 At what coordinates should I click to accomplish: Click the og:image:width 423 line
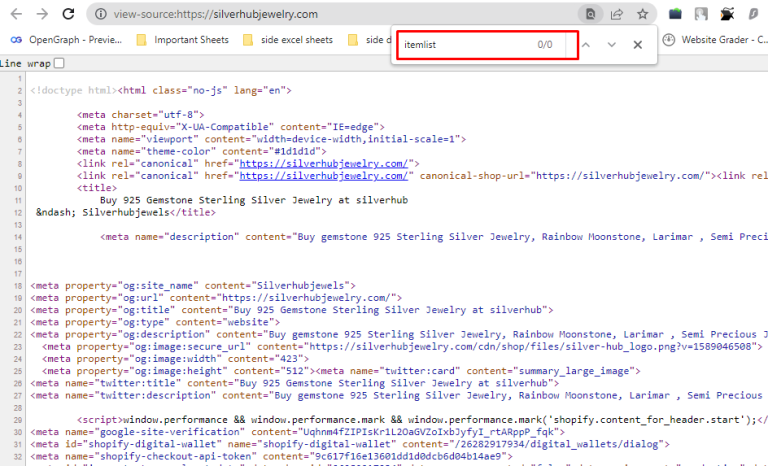(175, 359)
